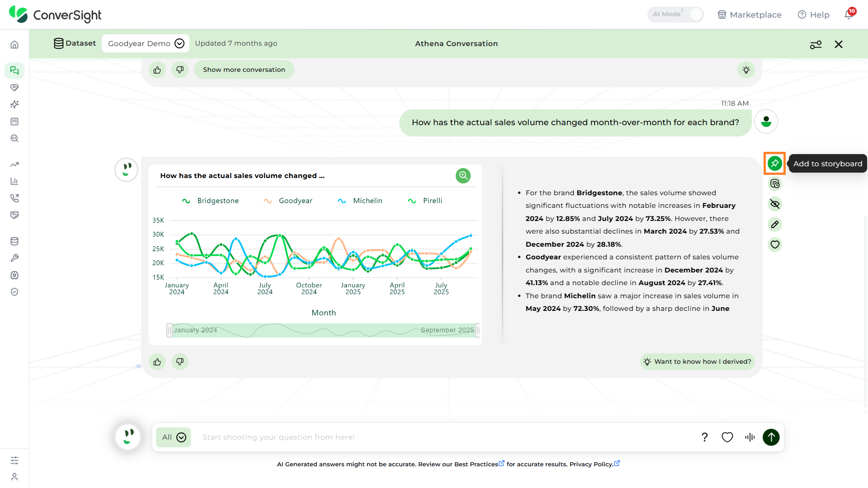Click the magnifier explore icon in sidebar

point(14,138)
